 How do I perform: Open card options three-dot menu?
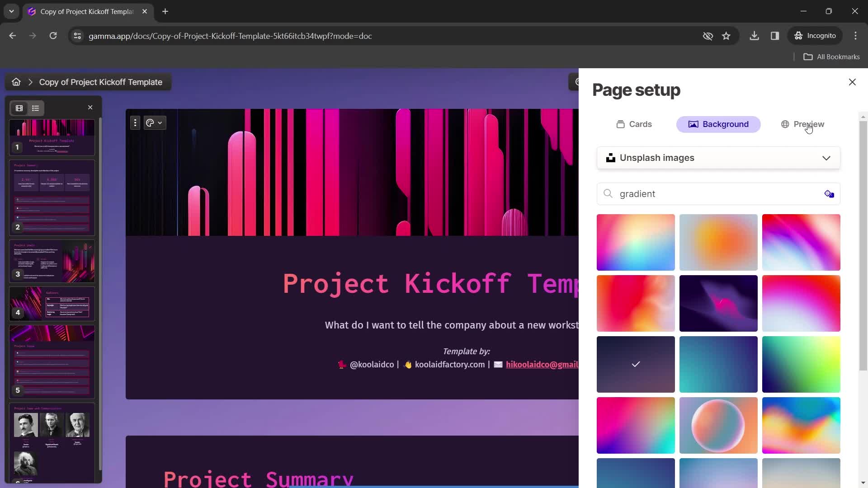(x=135, y=122)
